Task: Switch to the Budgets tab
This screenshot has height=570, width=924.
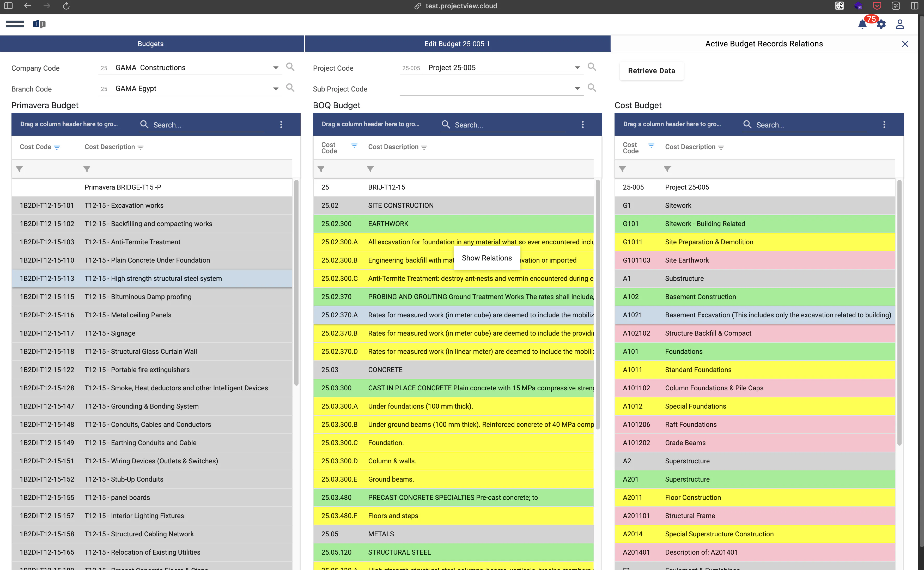Action: 152,44
